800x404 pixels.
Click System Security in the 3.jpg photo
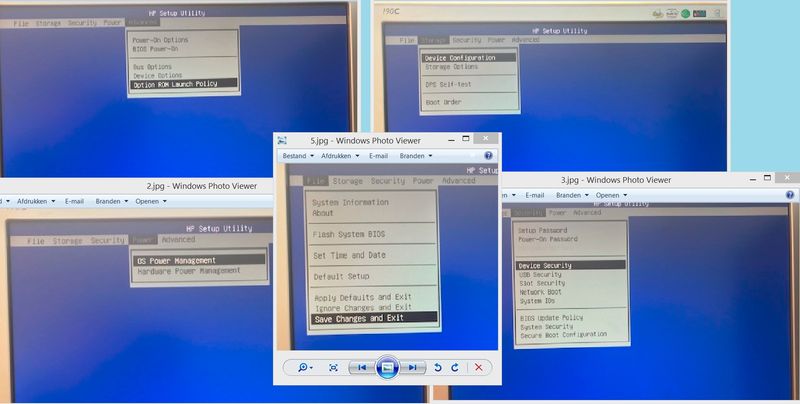pyautogui.click(x=546, y=326)
